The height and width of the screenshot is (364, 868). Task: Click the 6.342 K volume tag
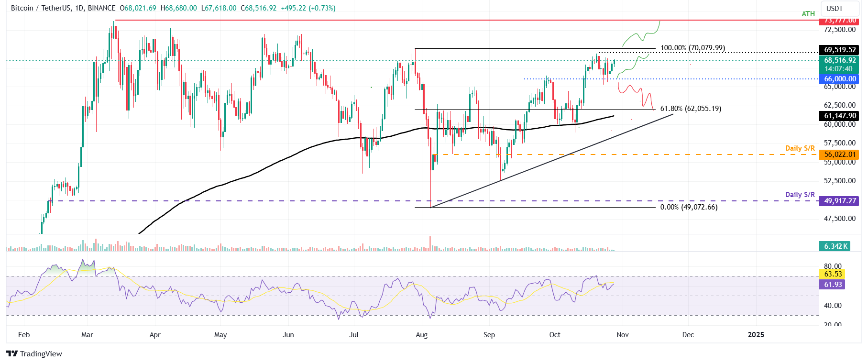click(835, 246)
